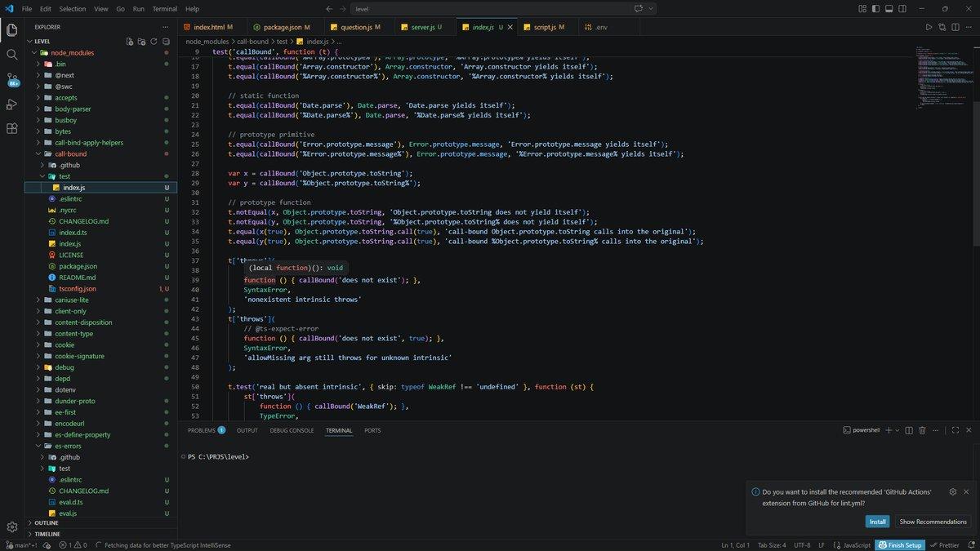Open the Search view in activity bar
Viewport: 980px width, 551px height.
[x=12, y=55]
